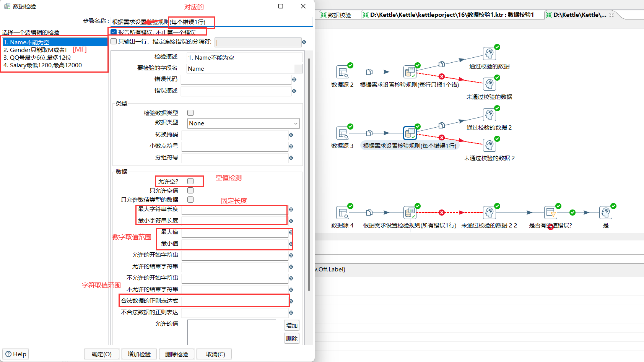Uncheck 报告所有错误 checkbox

click(114, 32)
